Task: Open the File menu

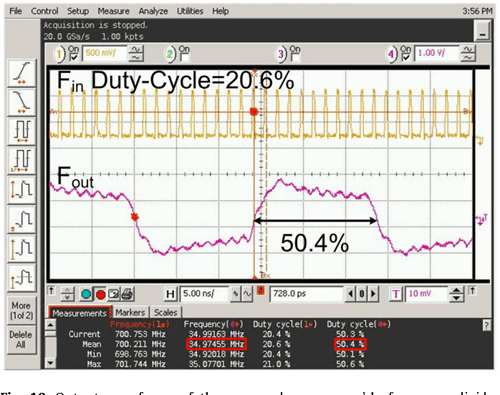Action: coord(15,11)
